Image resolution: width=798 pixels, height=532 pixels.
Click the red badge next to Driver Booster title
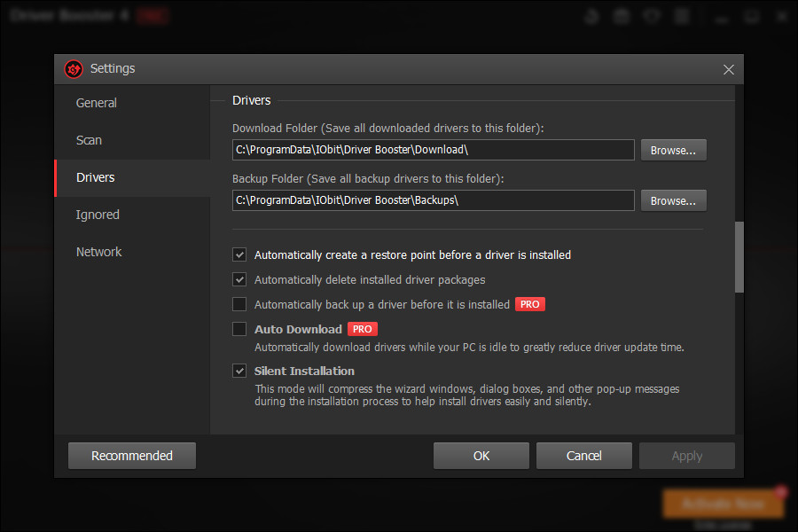pos(153,15)
